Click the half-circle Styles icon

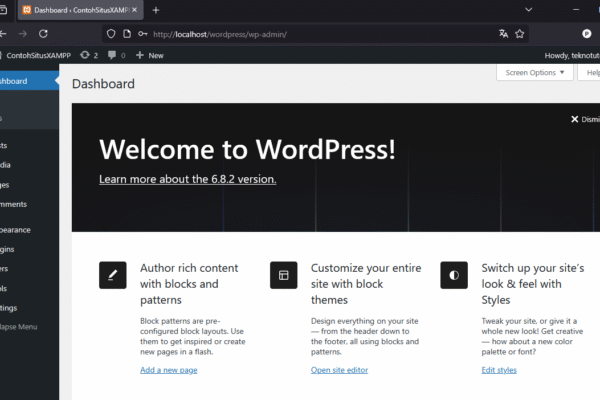click(454, 275)
